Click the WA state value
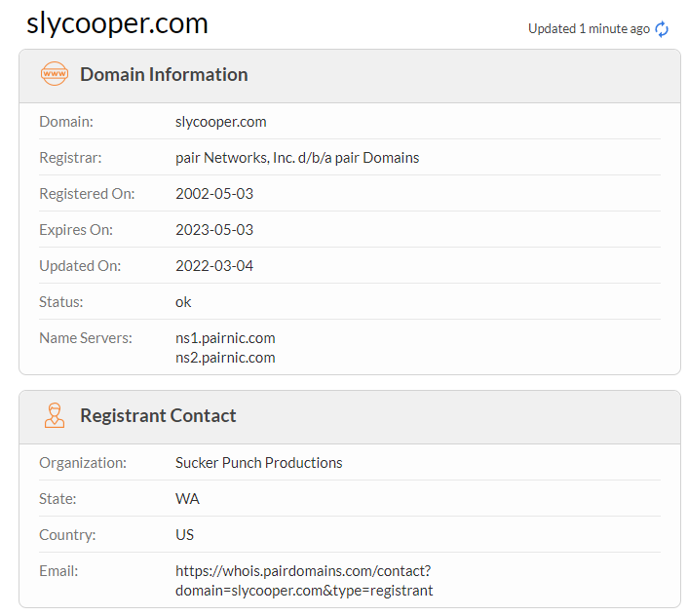Image resolution: width=688 pixels, height=616 pixels. [187, 499]
